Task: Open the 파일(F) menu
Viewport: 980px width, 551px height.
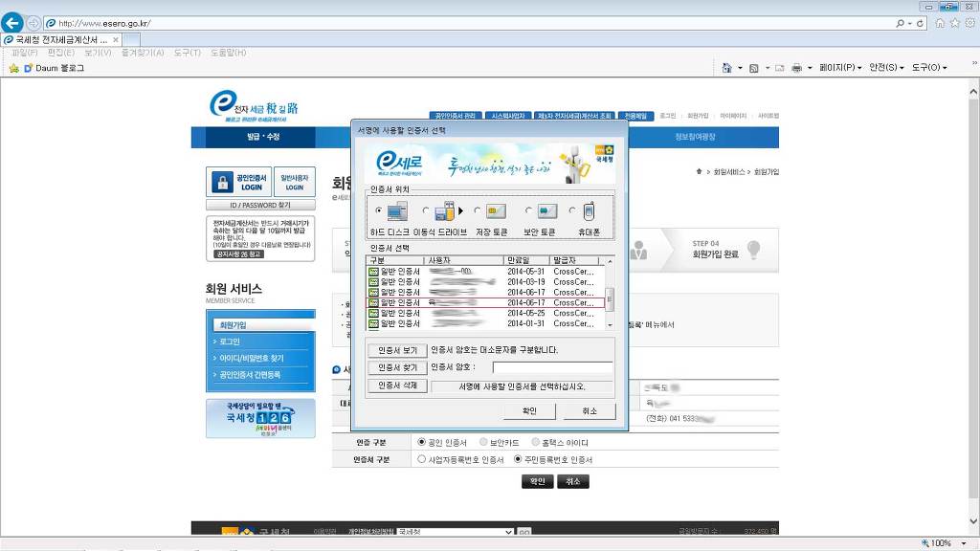Action: click(x=25, y=53)
